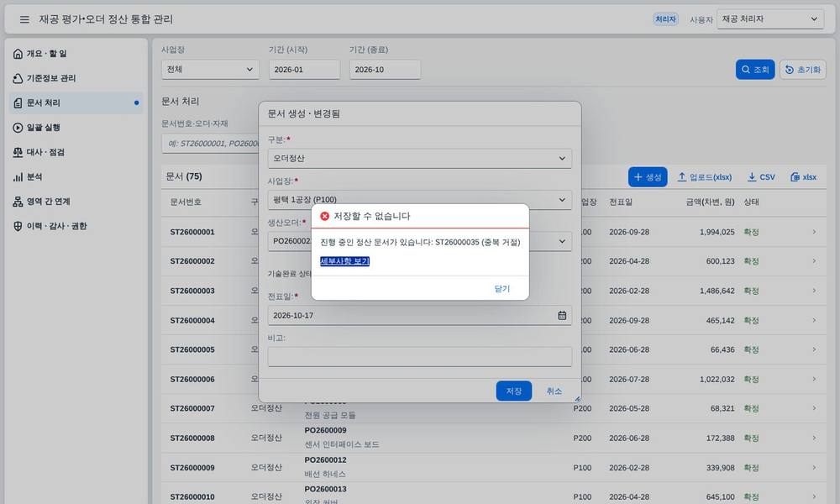Open the dialog 사업장 dropdown (평택 1공장)
840x504 pixels.
(x=419, y=199)
